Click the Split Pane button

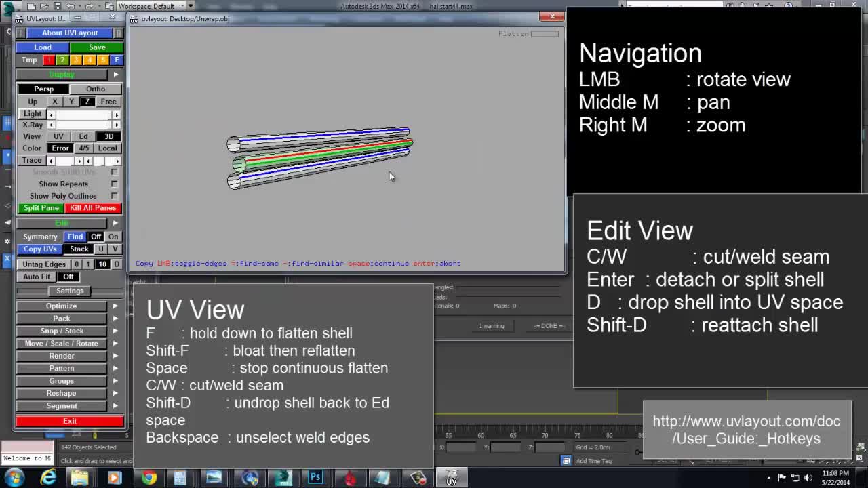[x=41, y=208]
